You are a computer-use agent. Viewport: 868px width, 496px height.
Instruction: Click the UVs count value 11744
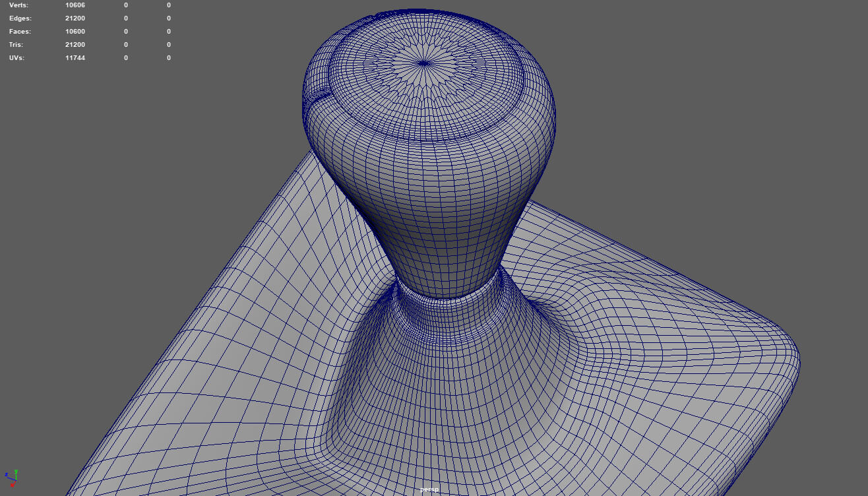(x=75, y=58)
